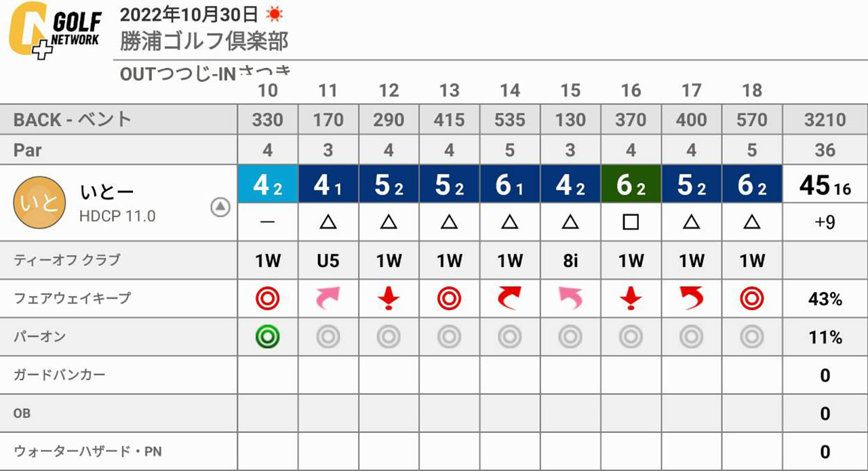
Task: Click the pink right-curve fairway arrow on hole 11
Action: [328, 298]
